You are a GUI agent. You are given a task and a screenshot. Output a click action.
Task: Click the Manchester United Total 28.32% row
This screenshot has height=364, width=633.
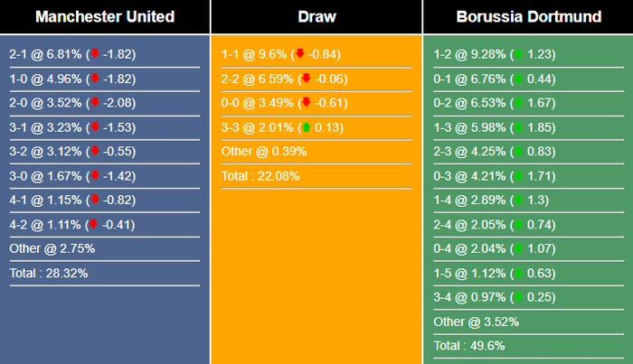pyautogui.click(x=49, y=273)
